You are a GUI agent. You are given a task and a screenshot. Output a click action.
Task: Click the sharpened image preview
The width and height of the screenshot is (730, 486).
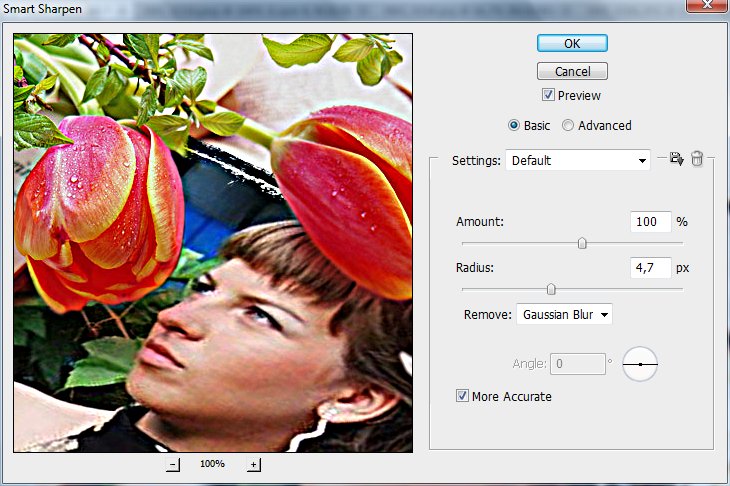pyautogui.click(x=213, y=243)
